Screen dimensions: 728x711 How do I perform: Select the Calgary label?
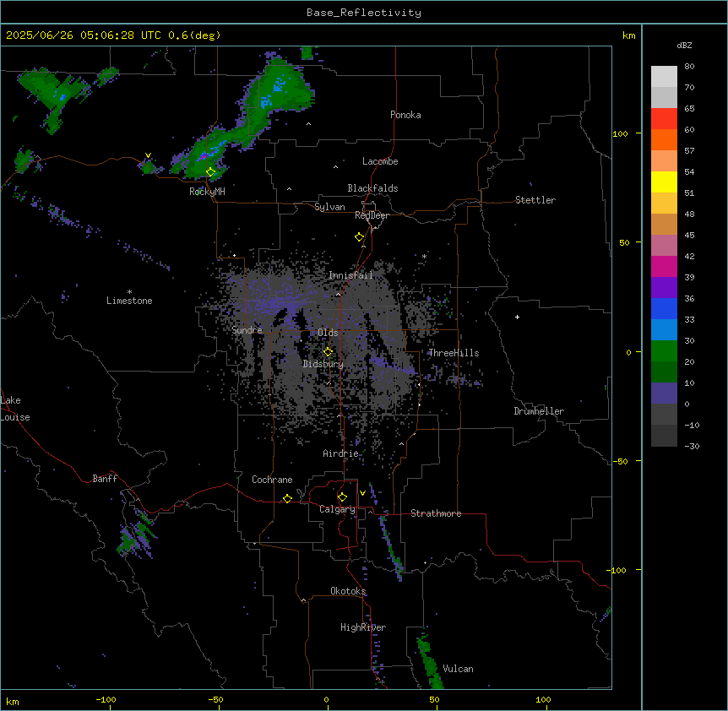tap(337, 509)
